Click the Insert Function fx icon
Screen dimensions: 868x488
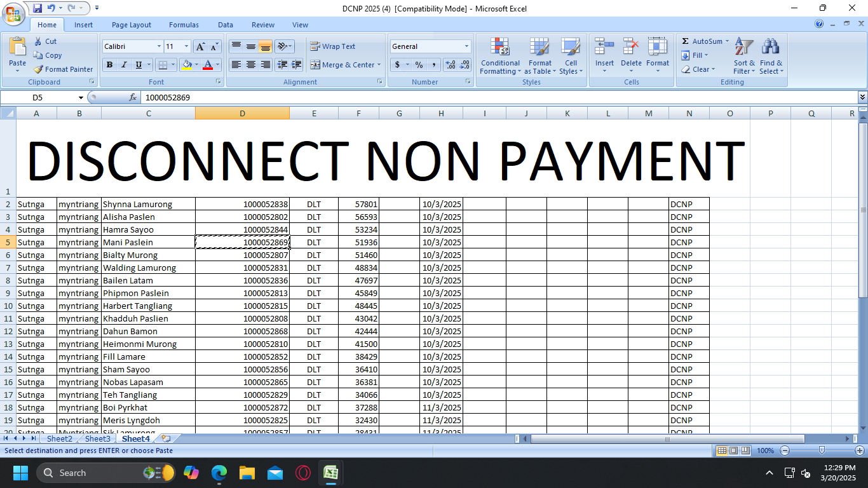(x=133, y=97)
